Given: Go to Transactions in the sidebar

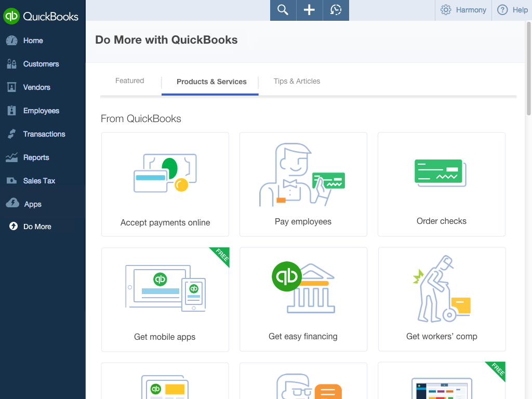Looking at the screenshot, I should 44,134.
